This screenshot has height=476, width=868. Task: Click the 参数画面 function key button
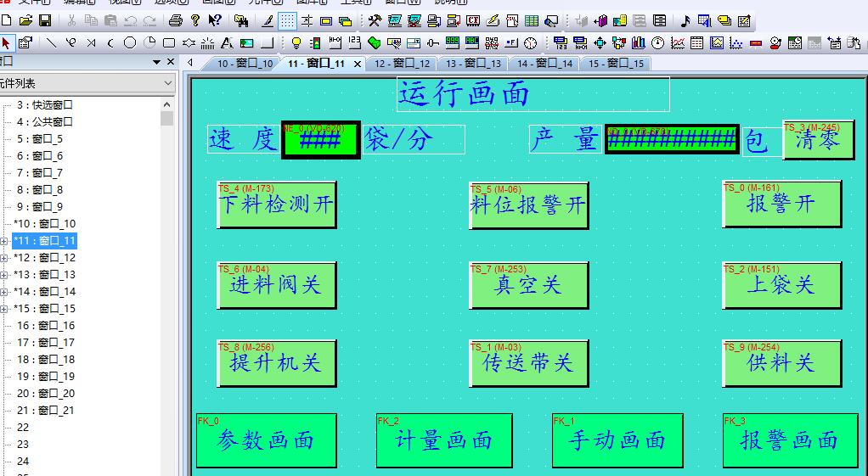tap(267, 440)
